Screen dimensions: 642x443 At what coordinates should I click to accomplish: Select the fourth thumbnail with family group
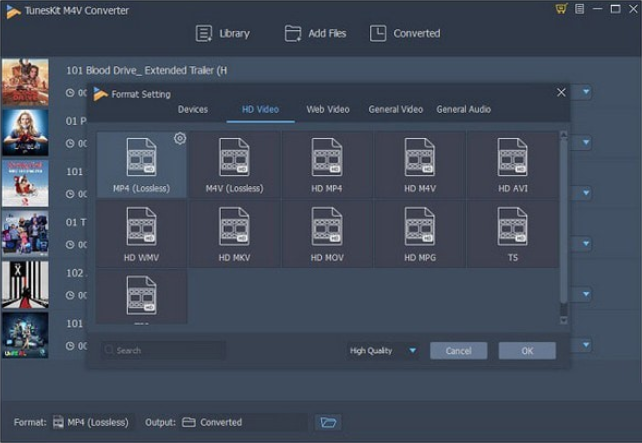[25, 234]
